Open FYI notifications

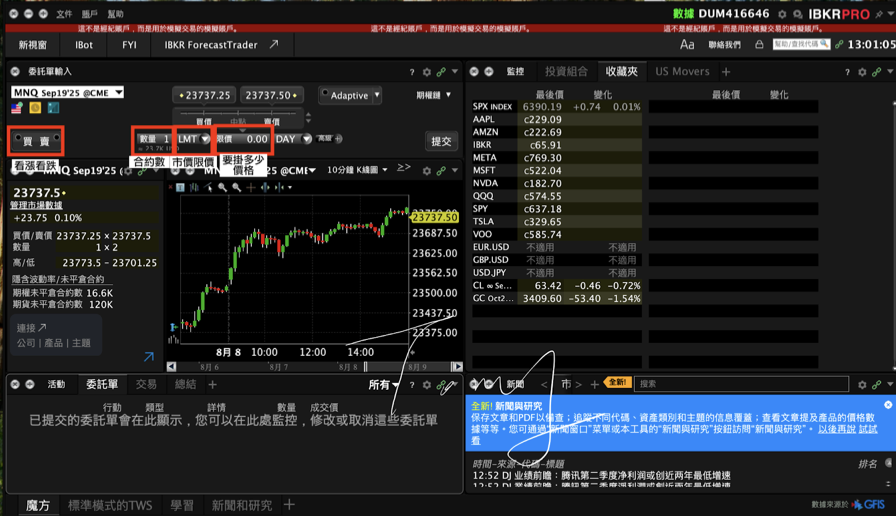coord(129,45)
